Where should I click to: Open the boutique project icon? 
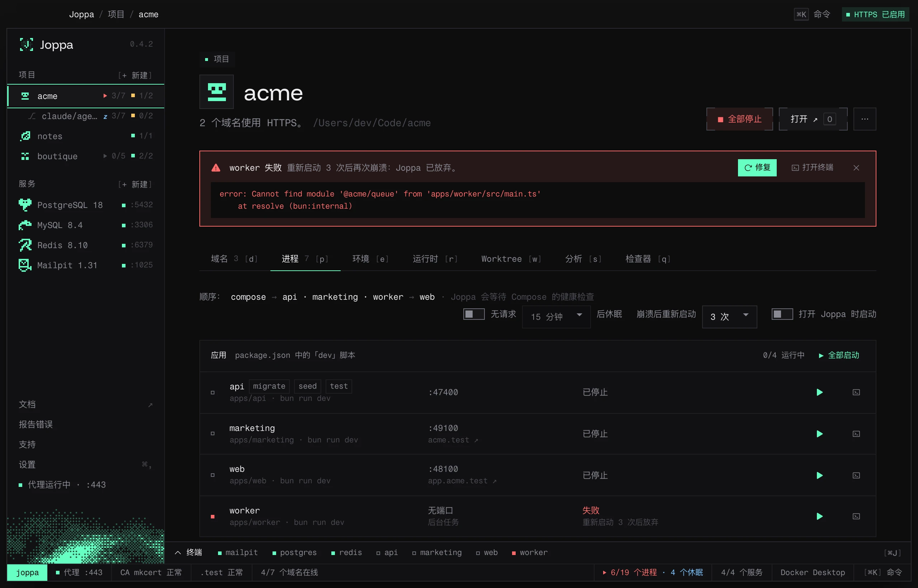[25, 156]
